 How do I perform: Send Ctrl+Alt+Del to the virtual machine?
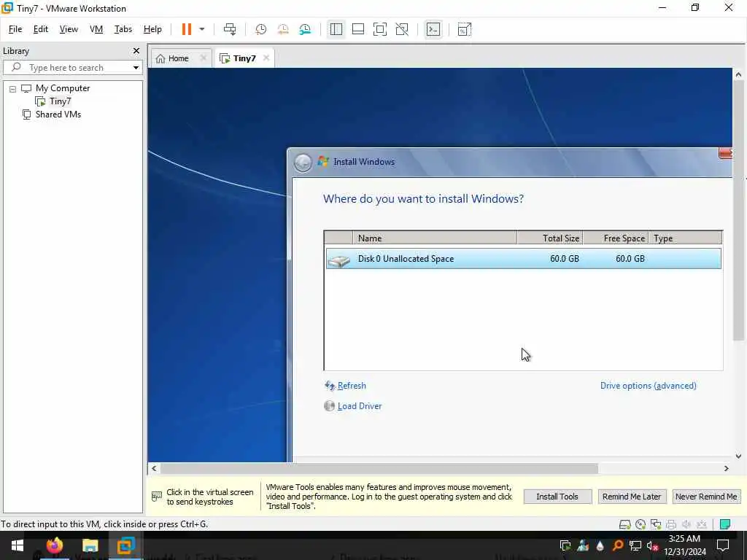(230, 29)
